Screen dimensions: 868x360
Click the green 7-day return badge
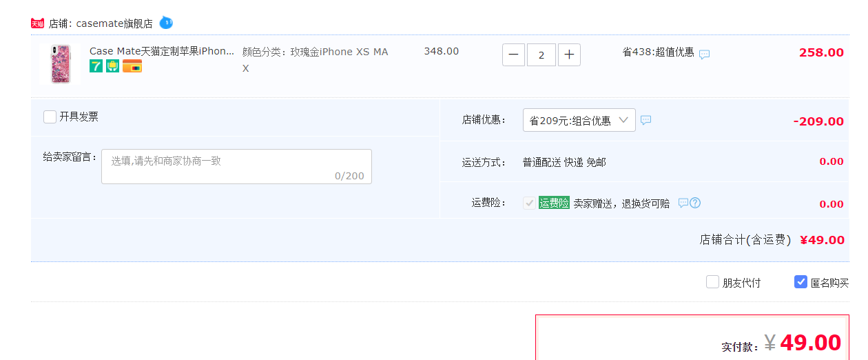pyautogui.click(x=96, y=66)
